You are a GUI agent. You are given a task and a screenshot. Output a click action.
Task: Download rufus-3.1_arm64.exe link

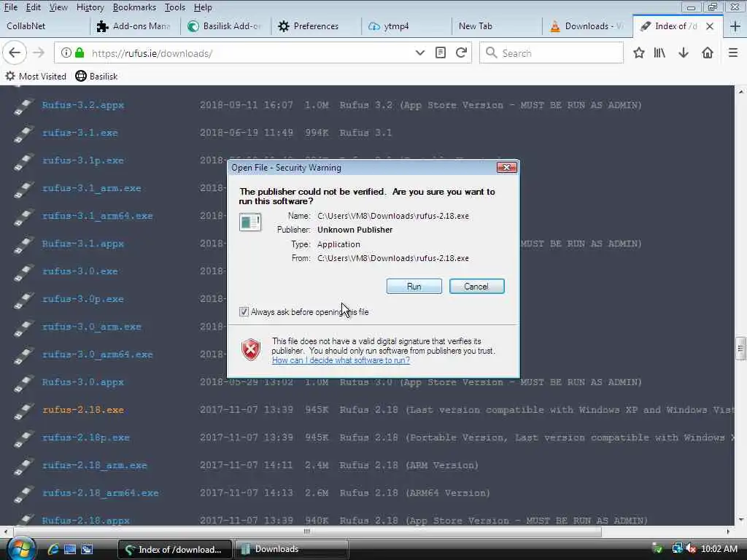[x=98, y=215]
